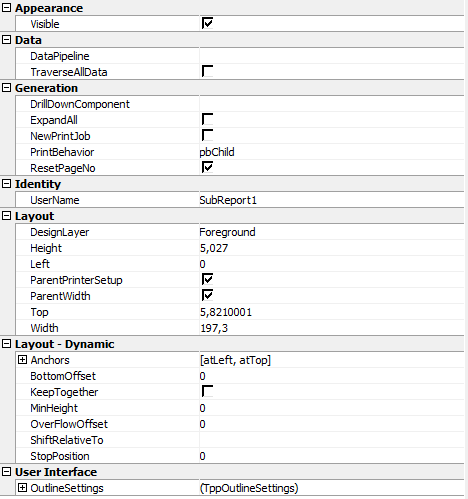Collapse the Data category
Screen dimensions: 468x499
click(6, 40)
